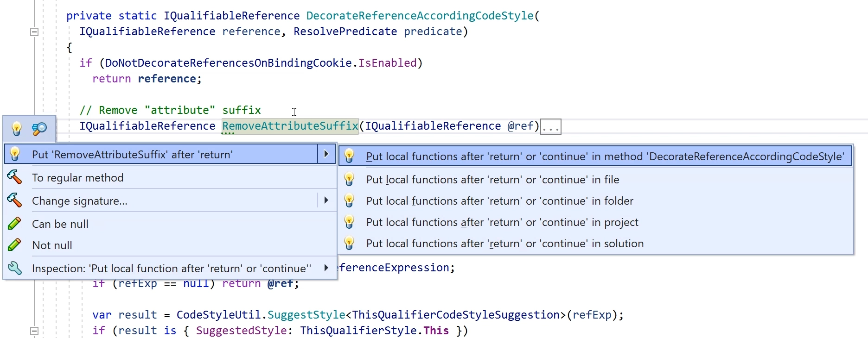Click lightbulb icon beside Put 'RemoveAttributeSuffix' after 'return'
This screenshot has width=868, height=338.
coord(15,154)
